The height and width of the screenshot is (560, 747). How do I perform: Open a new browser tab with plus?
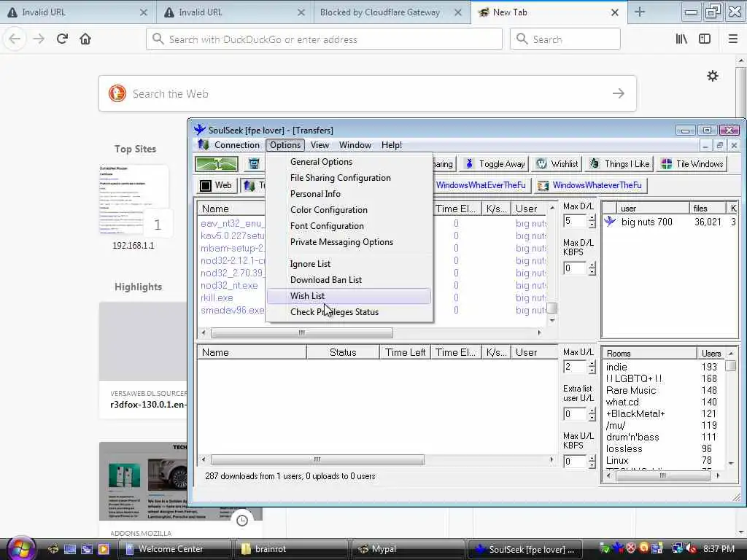click(640, 12)
